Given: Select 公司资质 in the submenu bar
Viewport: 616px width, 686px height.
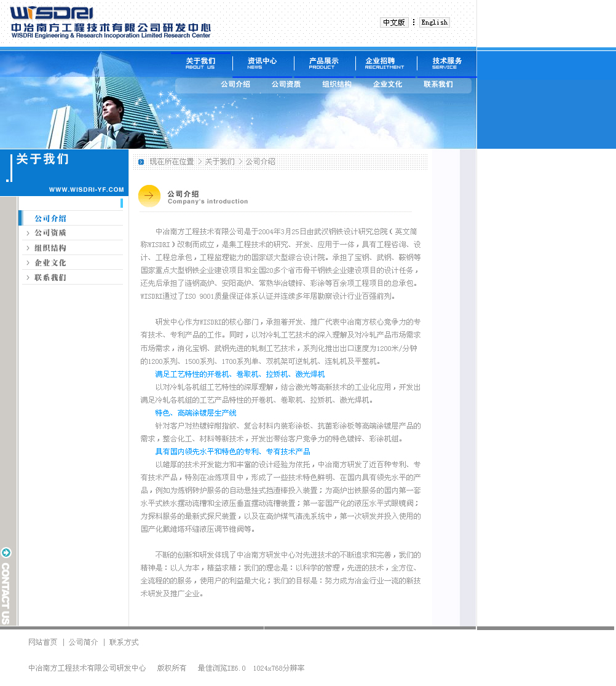Looking at the screenshot, I should coord(286,84).
